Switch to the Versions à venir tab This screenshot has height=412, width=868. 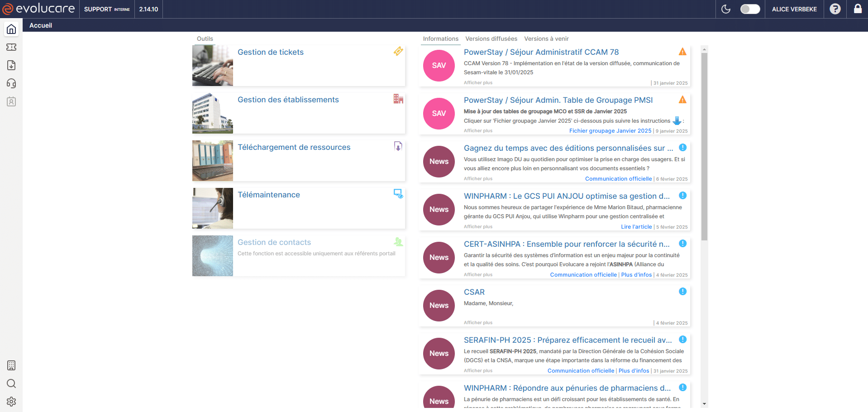coord(547,39)
